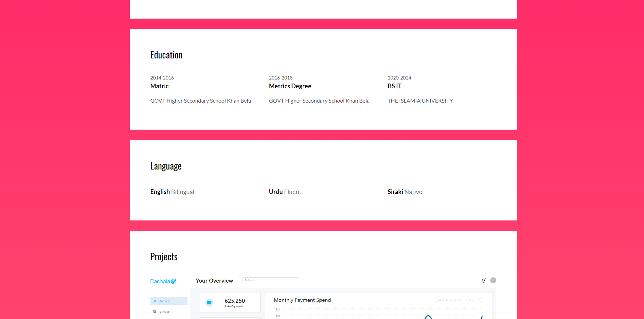Click the Language heading
This screenshot has height=319, width=644.
(x=166, y=166)
